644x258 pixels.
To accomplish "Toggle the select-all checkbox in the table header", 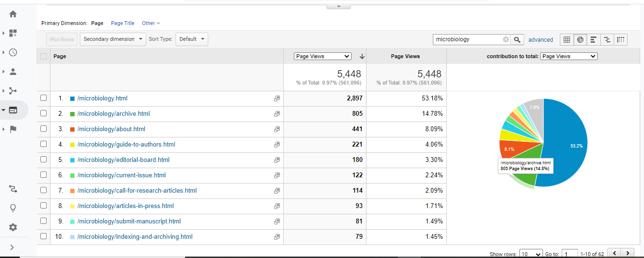I will pos(44,56).
